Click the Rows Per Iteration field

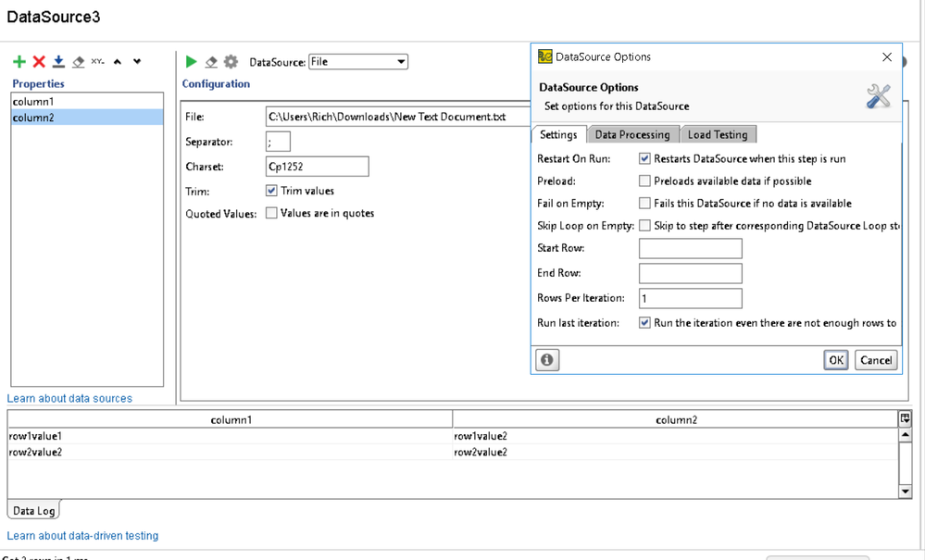click(690, 298)
